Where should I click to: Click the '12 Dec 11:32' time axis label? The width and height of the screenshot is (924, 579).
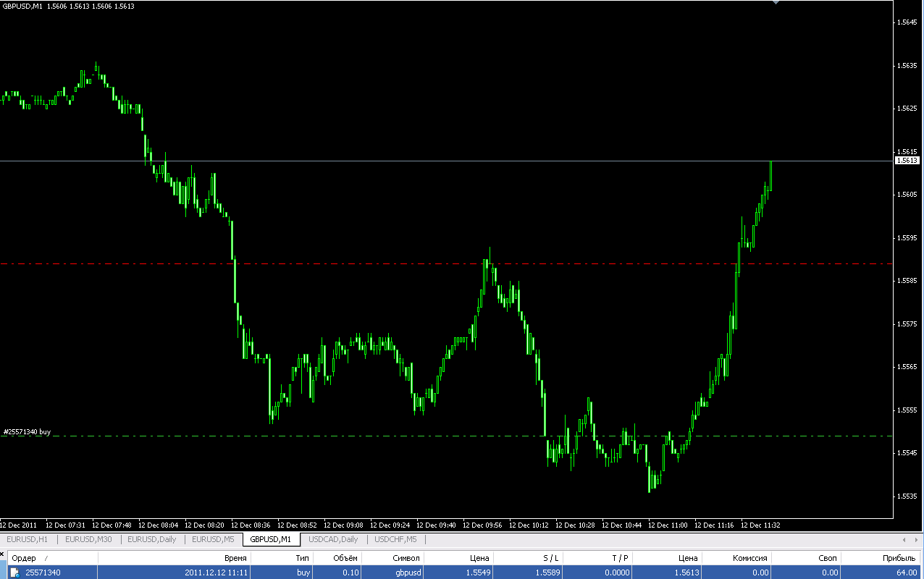(760, 525)
